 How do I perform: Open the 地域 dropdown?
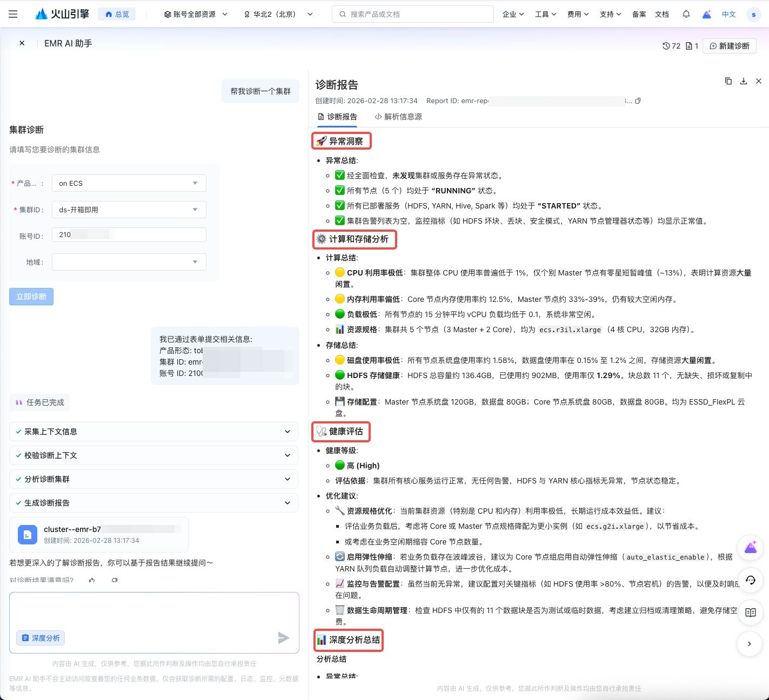[129, 262]
